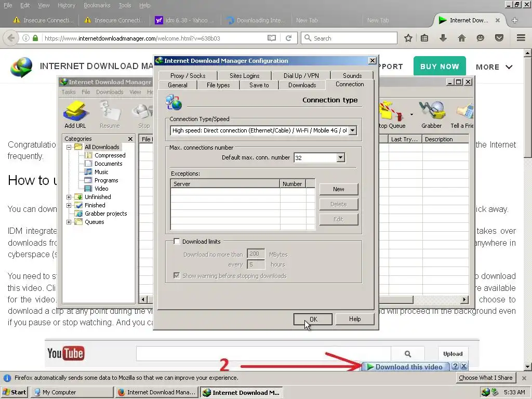Switch to the Sites Logins tab
The height and width of the screenshot is (399, 532).
coord(244,75)
